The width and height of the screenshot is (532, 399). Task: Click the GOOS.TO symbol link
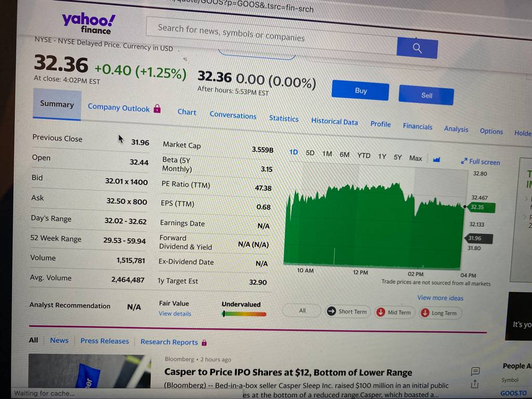click(514, 393)
